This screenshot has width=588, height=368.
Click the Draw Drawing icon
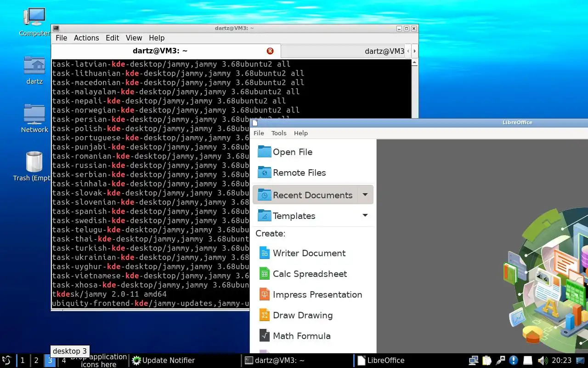[265, 315]
